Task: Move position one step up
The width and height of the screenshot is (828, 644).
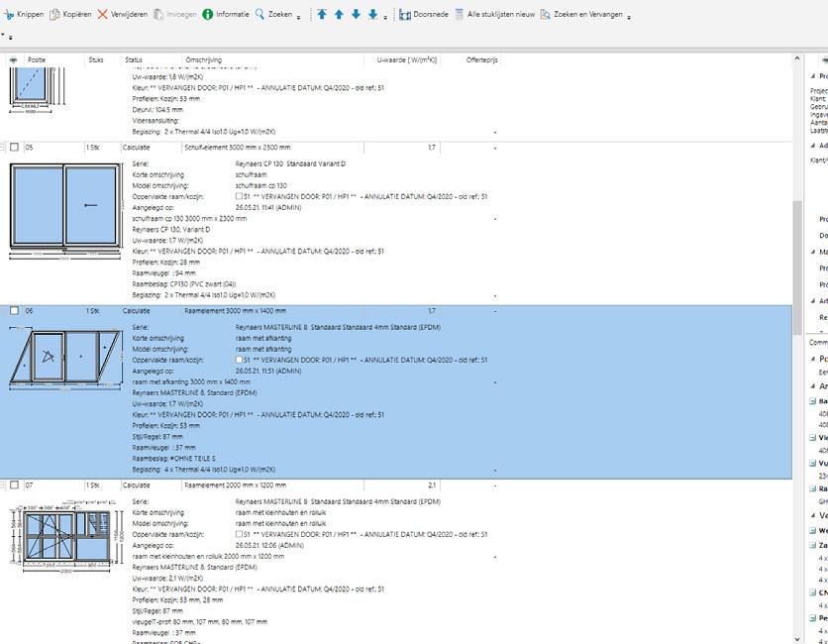Action: 339,14
